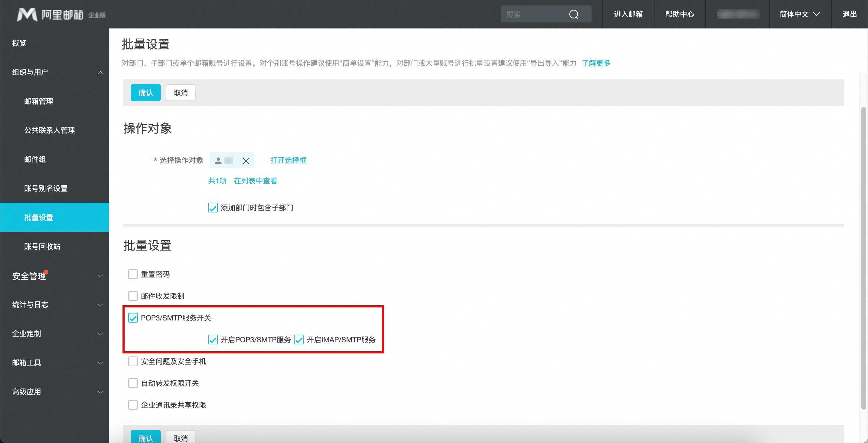Expand the 安全管理 menu chevron
This screenshot has width=868, height=443.
pyautogui.click(x=100, y=276)
